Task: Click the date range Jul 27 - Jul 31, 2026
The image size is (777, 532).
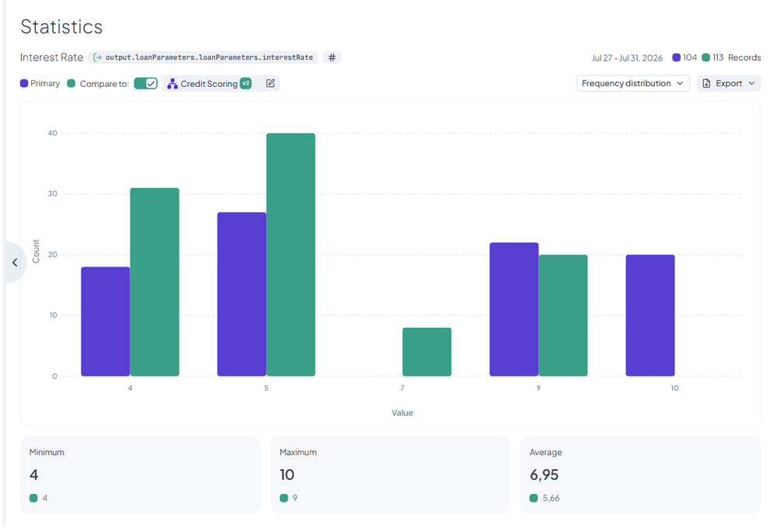Action: coord(627,58)
